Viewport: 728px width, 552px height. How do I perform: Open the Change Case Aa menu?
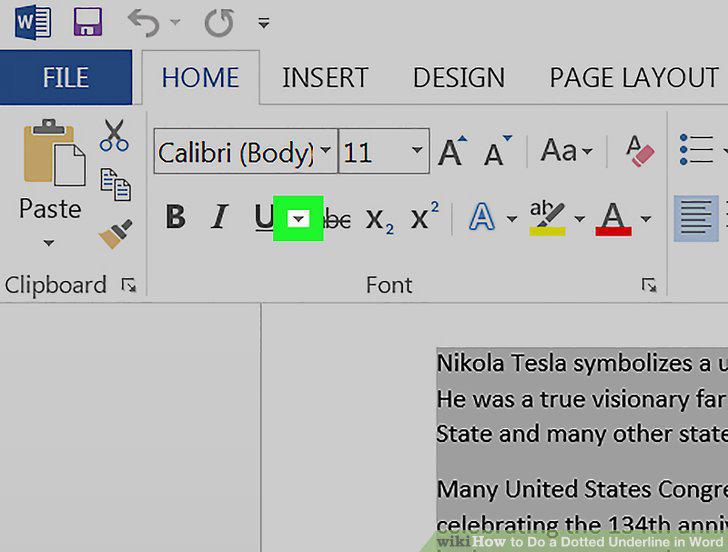566,150
